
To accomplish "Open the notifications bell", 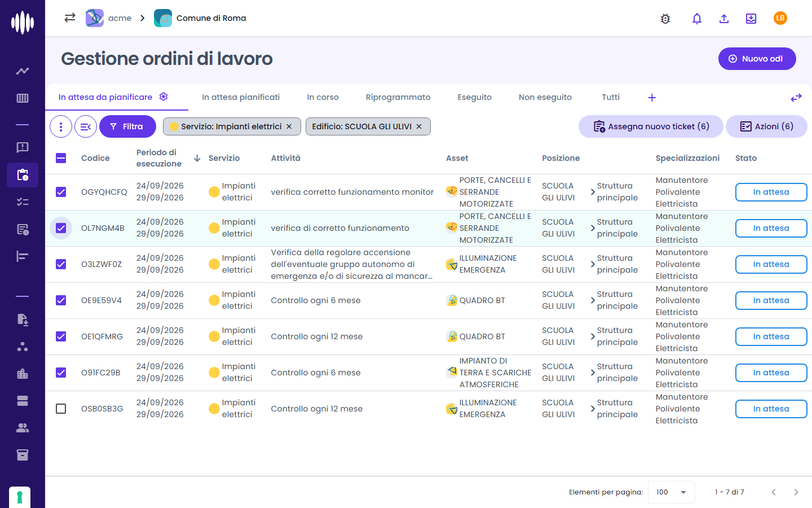I will coord(697,19).
